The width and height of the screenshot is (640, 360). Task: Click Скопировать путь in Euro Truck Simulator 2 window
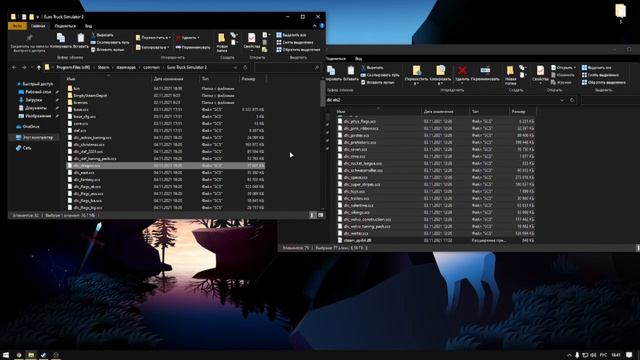pyautogui.click(x=110, y=42)
